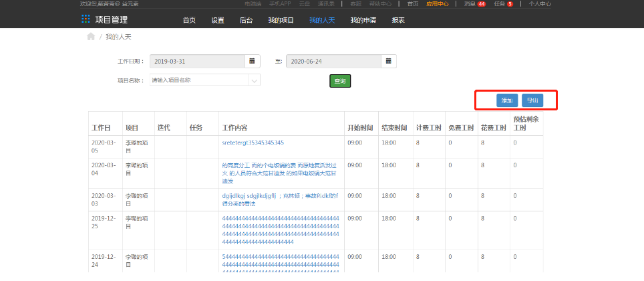Click the 项目名称 input field
This screenshot has width=644, height=281.
coord(200,80)
